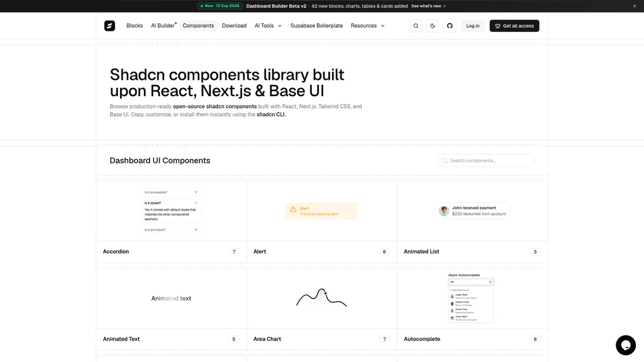Screen dimensions: 644x362
Task: Open the Alert component card title
Action: 260,251
